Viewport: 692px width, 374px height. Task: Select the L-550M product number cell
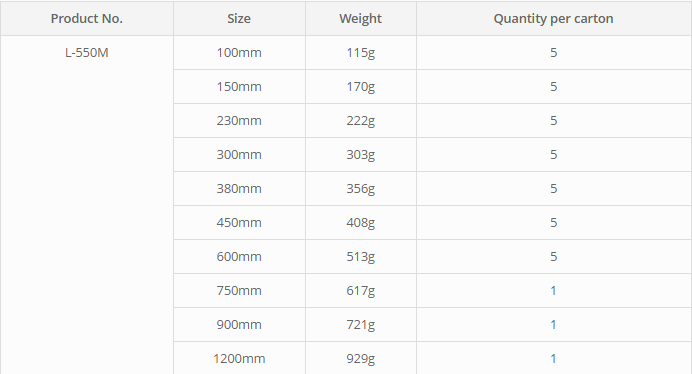[87, 53]
